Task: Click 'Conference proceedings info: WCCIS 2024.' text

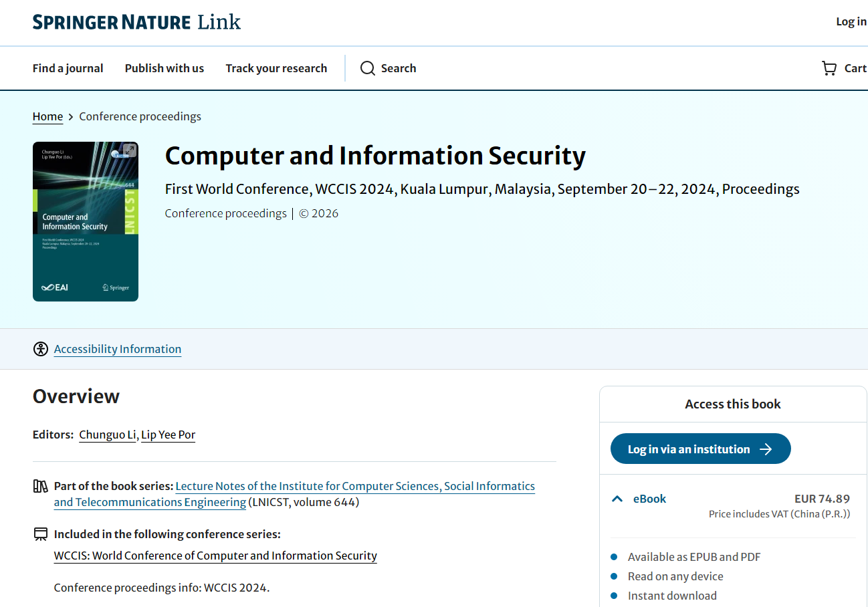Action: [x=162, y=588]
